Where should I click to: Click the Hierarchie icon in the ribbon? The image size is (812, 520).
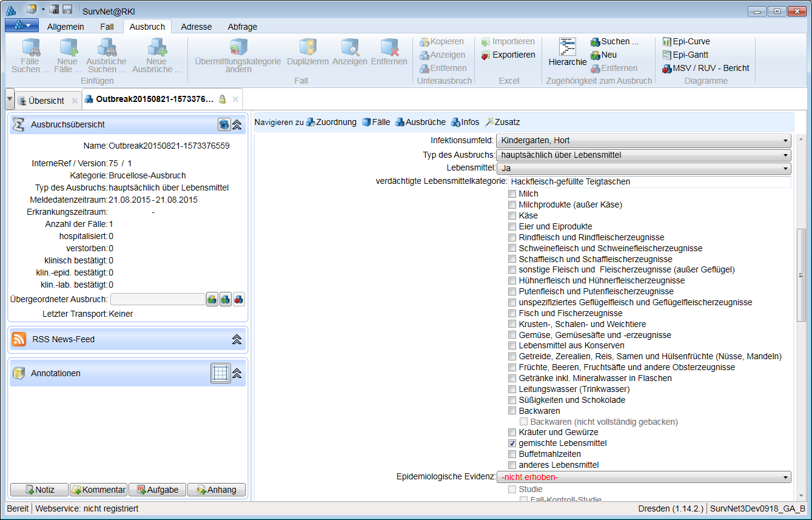(x=568, y=48)
